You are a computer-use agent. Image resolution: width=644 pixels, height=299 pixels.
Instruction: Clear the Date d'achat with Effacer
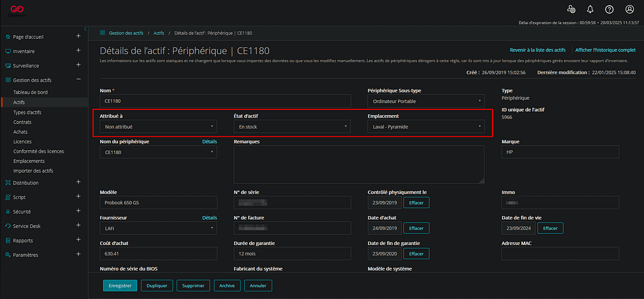click(416, 228)
